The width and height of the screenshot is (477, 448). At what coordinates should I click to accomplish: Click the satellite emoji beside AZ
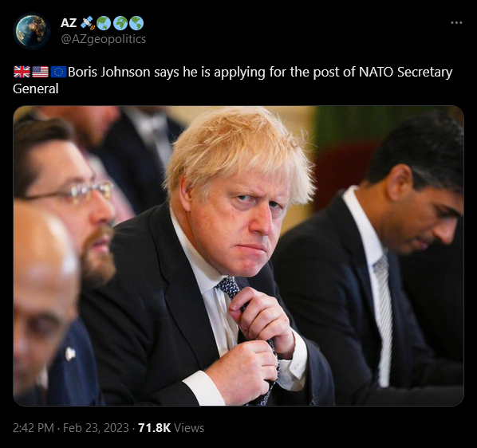tap(88, 23)
